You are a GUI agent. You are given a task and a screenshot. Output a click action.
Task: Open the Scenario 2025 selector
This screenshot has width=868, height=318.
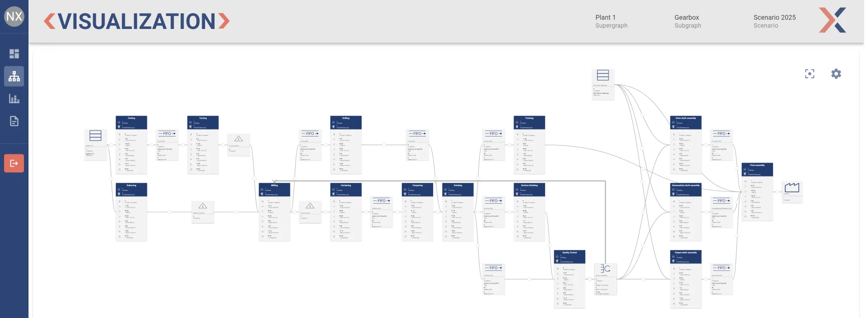point(774,21)
